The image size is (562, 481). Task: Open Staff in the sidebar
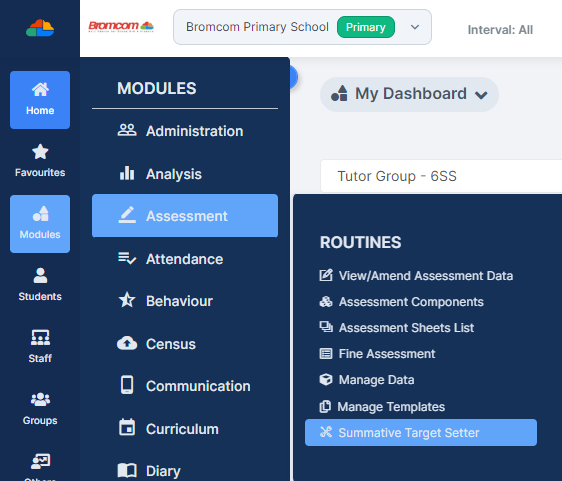(40, 347)
